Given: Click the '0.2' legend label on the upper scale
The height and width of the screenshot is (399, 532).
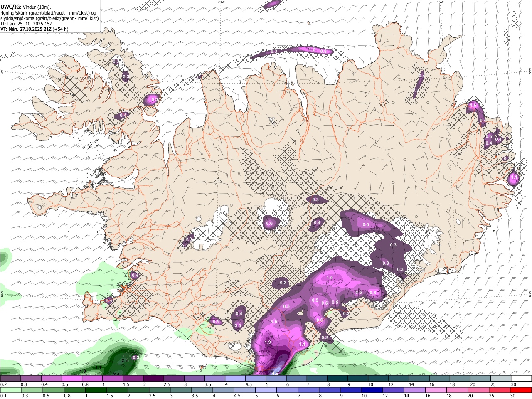Looking at the screenshot, I should [3, 384].
